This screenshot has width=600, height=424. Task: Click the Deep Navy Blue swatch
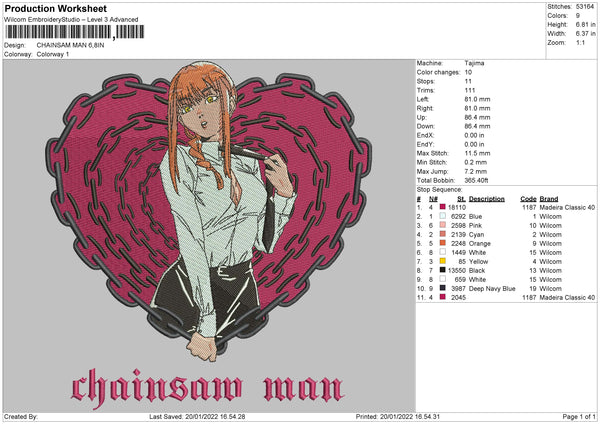point(443,288)
